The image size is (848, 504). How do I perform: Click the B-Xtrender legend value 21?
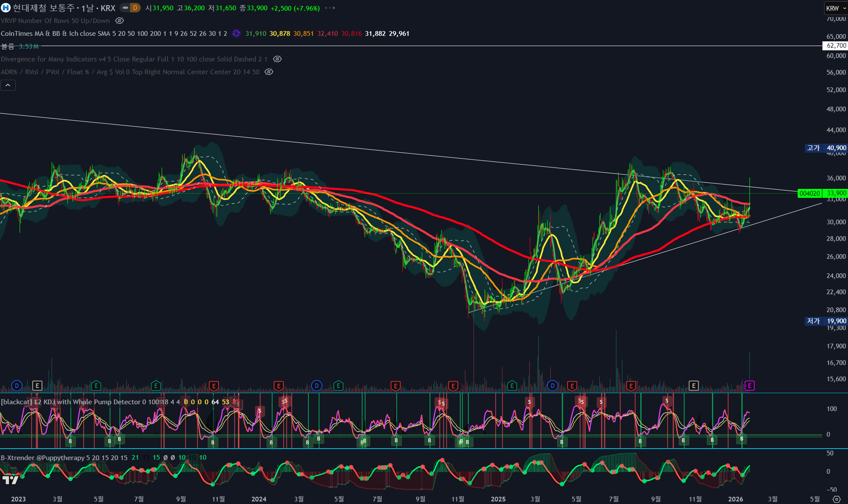pyautogui.click(x=135, y=458)
